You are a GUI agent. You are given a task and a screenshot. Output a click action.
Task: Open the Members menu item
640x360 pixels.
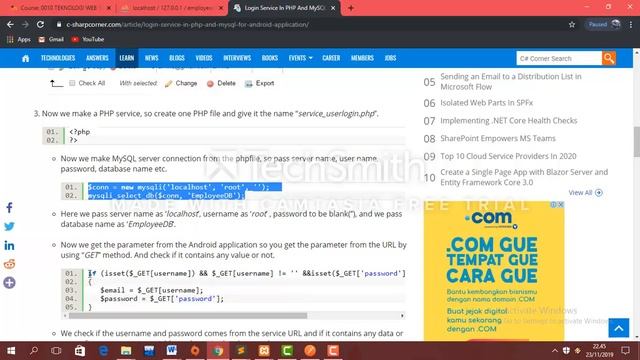point(362,58)
